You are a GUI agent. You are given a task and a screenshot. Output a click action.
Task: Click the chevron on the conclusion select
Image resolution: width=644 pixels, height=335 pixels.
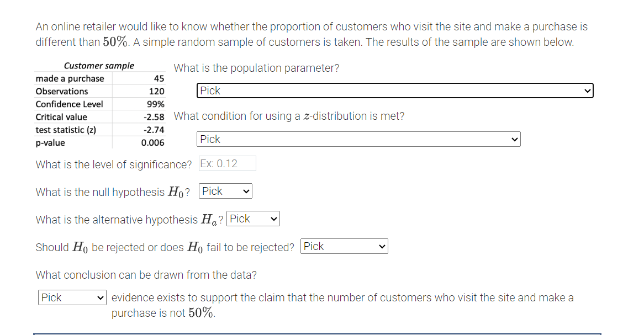pos(101,297)
